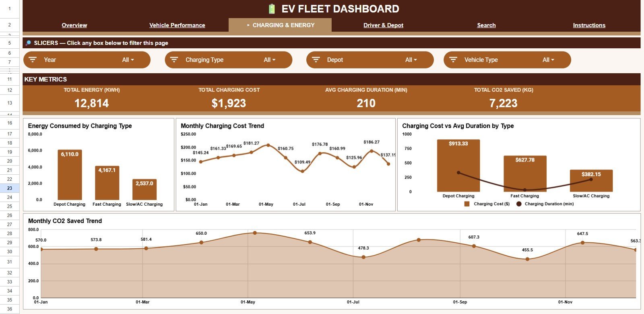The height and width of the screenshot is (314, 644).
Task: Click the $145.24 label on cost trend
Action: point(201,153)
